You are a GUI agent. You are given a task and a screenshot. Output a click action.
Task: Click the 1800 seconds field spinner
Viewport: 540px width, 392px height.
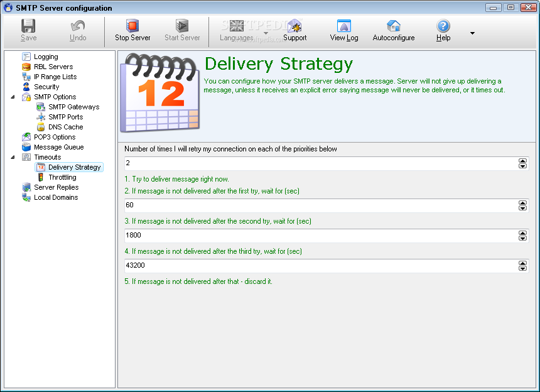coord(522,236)
